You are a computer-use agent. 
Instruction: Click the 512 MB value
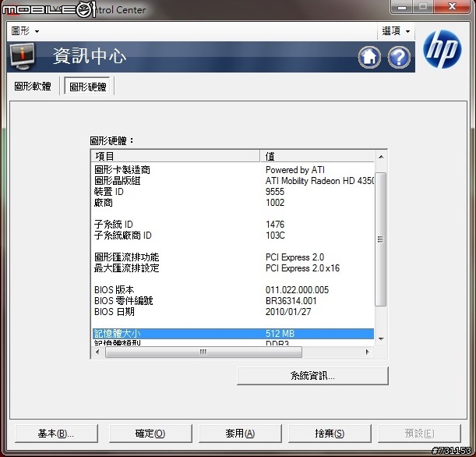click(x=280, y=334)
